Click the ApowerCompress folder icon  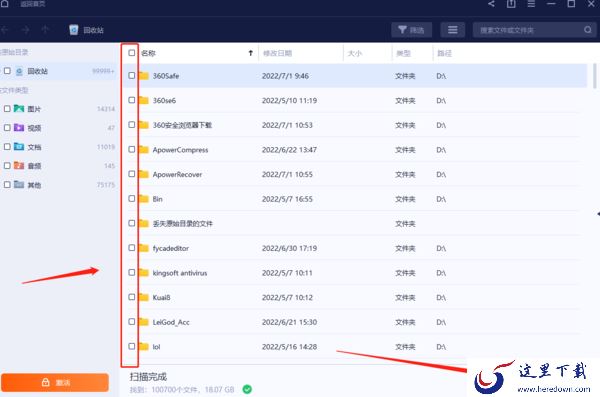[x=143, y=150]
